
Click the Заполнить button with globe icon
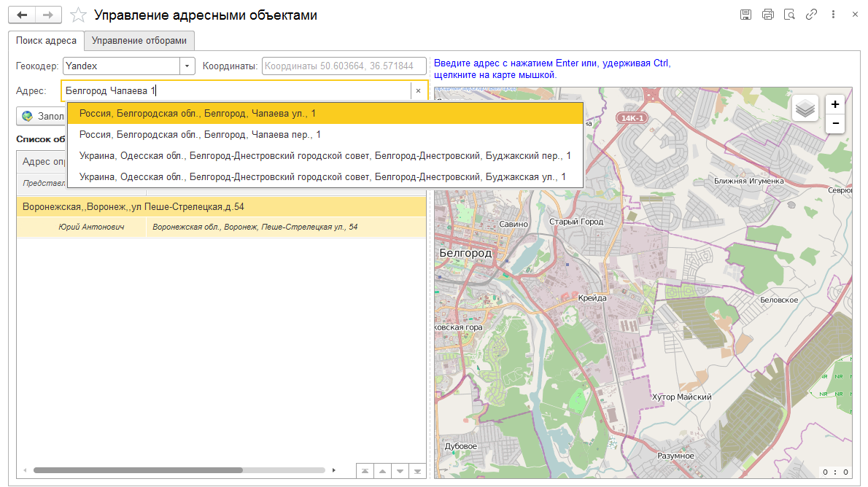(x=42, y=116)
